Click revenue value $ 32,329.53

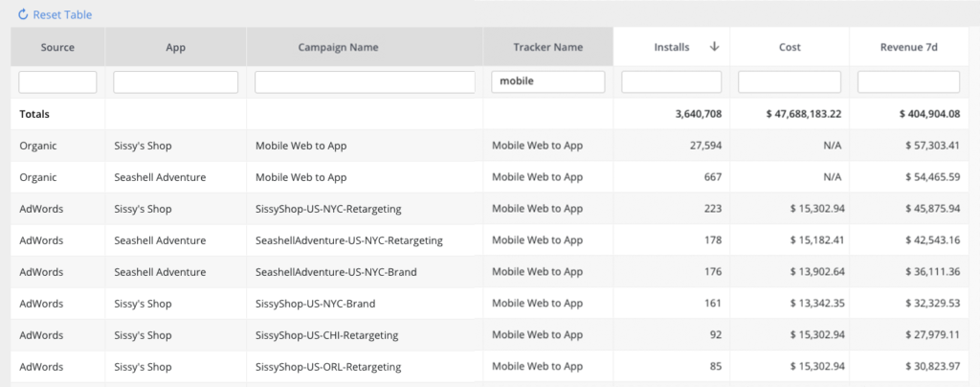point(932,304)
